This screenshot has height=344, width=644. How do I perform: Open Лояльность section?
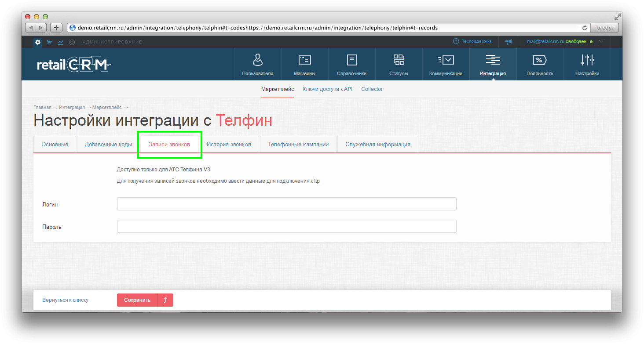point(540,64)
